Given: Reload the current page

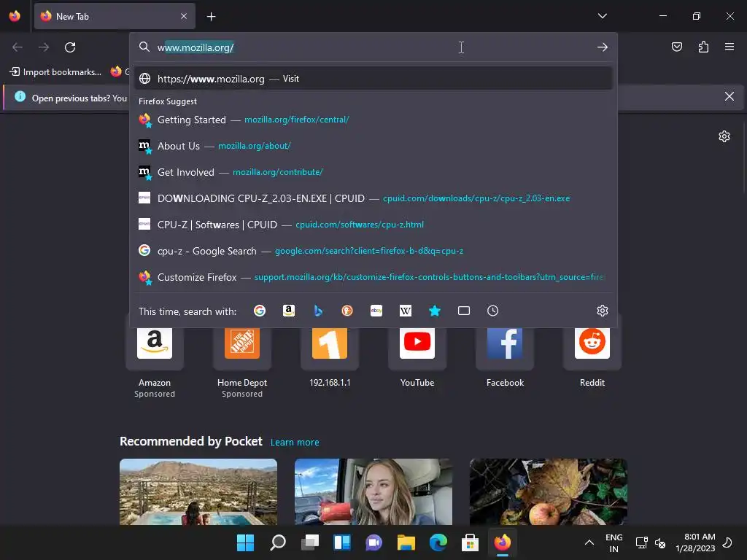Looking at the screenshot, I should pyautogui.click(x=70, y=47).
